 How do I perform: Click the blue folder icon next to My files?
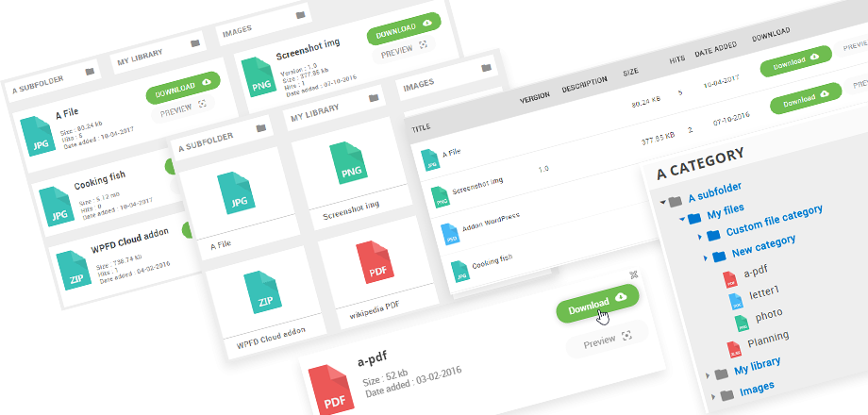click(694, 218)
